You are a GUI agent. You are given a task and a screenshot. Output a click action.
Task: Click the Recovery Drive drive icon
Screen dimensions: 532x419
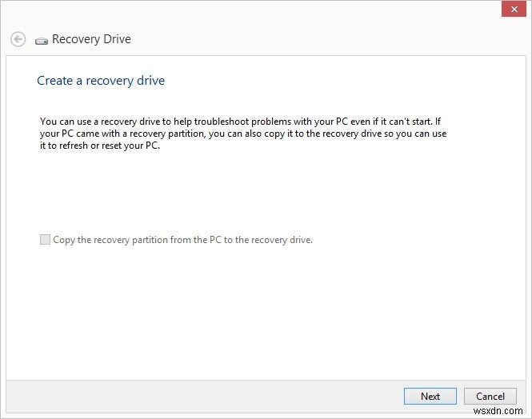coord(42,40)
